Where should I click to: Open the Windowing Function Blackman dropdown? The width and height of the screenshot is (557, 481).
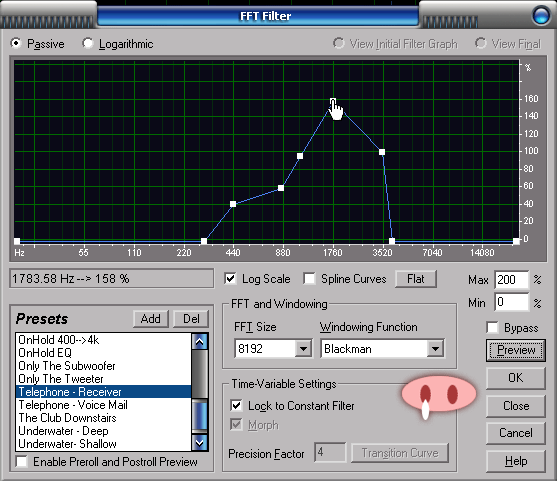click(435, 348)
